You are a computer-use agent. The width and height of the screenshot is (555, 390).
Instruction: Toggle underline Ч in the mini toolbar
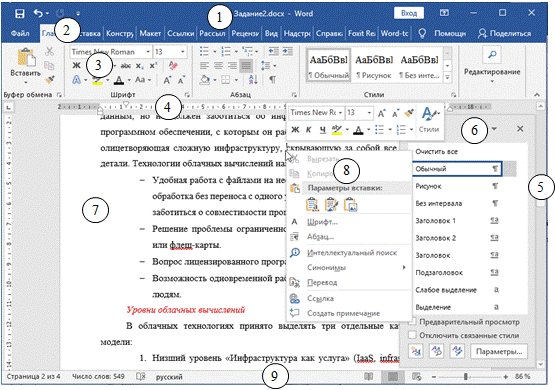click(322, 130)
